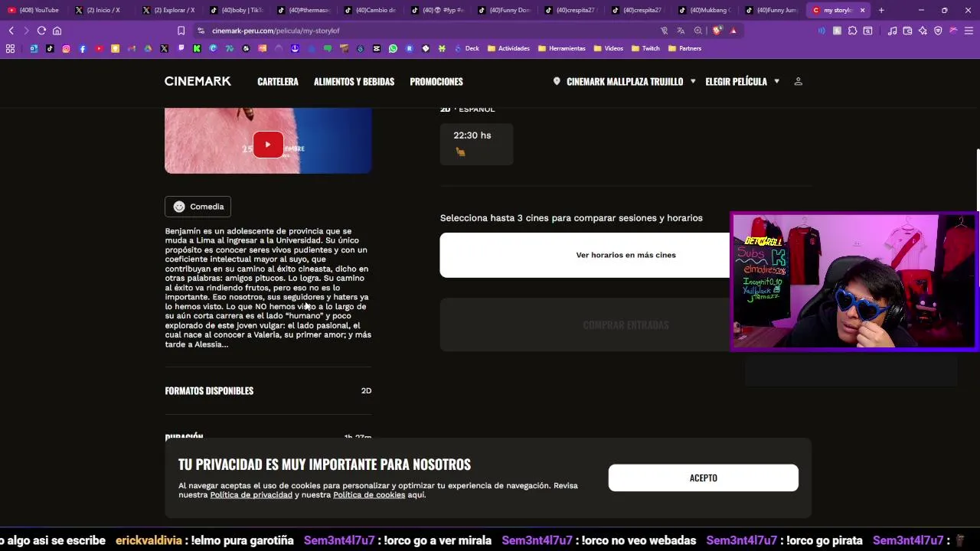The image size is (980, 551).
Task: Click the FORMATOS DISPONIBLES label
Action: pos(209,391)
